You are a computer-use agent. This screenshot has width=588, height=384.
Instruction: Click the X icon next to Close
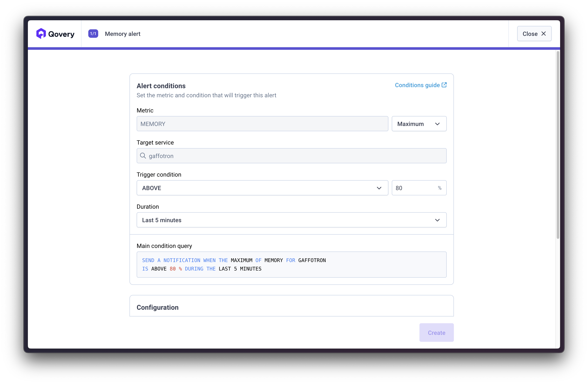[x=544, y=34]
